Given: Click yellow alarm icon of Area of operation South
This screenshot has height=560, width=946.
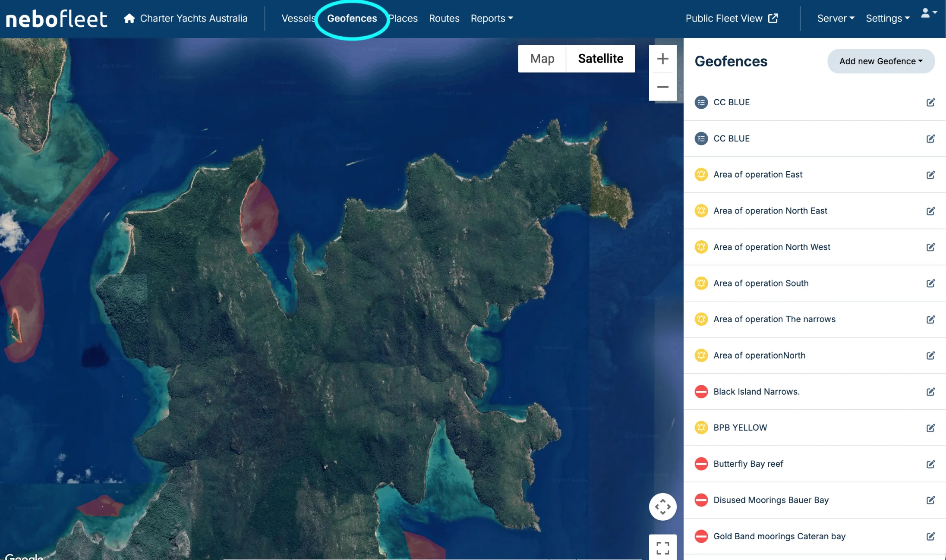Looking at the screenshot, I should 701,283.
